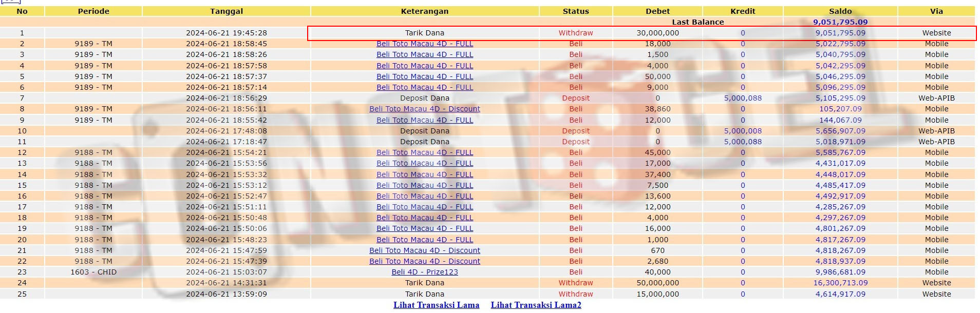Click the Tanggal column header

pyautogui.click(x=226, y=11)
